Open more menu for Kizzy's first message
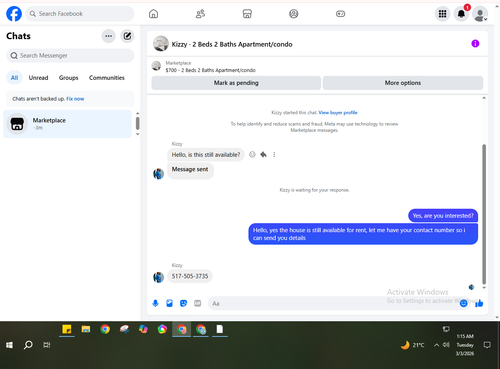 [274, 154]
